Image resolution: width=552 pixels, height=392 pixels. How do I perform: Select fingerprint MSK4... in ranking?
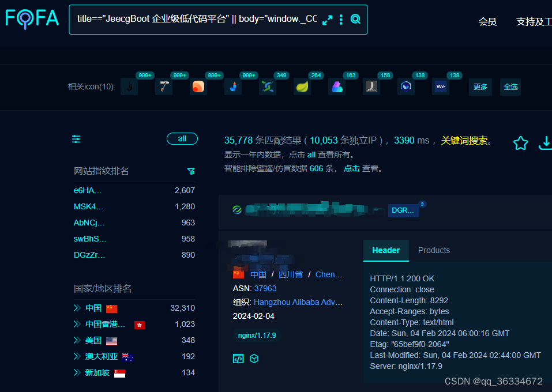tap(88, 206)
